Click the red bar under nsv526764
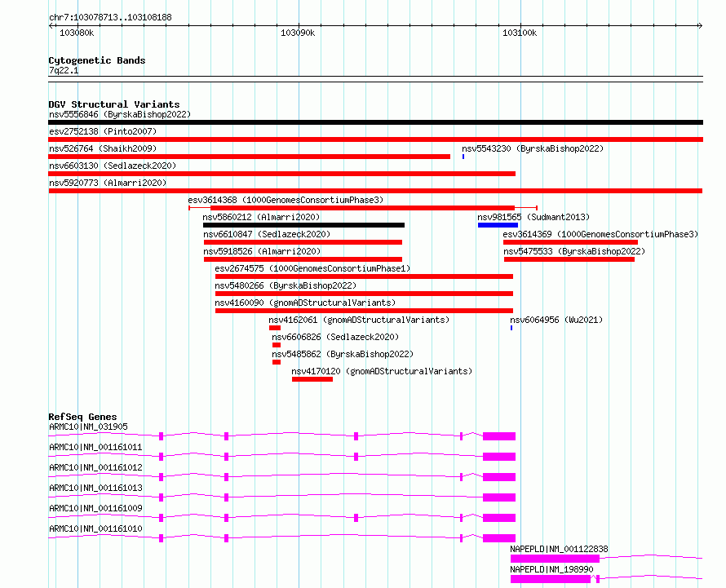726x588 pixels. click(249, 157)
